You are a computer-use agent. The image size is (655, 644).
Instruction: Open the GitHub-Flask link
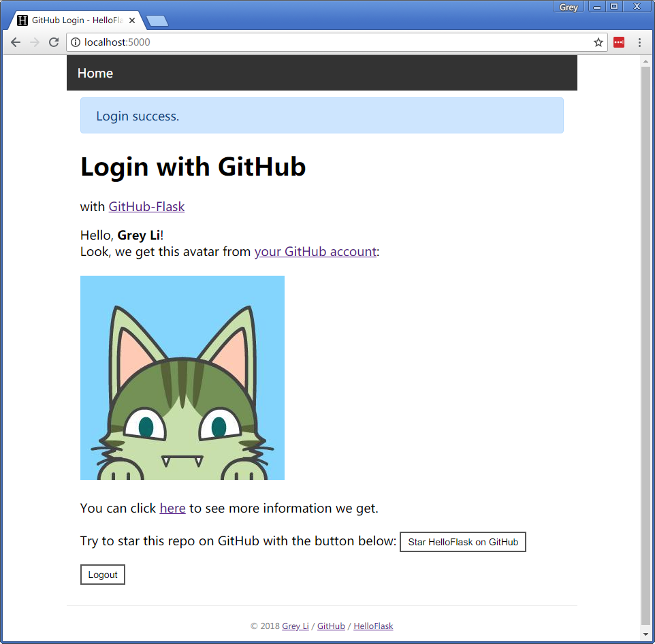(146, 206)
